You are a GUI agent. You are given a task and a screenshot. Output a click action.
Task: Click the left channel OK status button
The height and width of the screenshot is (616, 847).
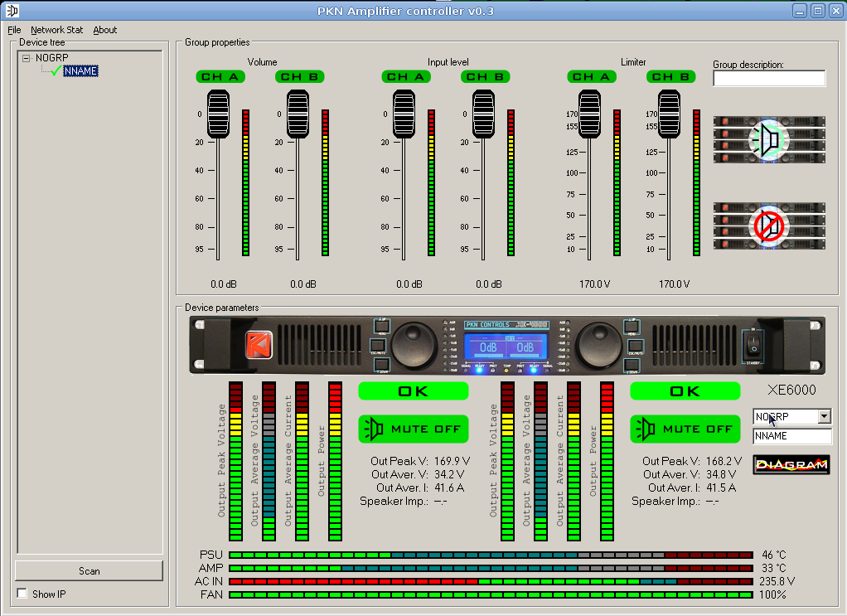point(414,391)
